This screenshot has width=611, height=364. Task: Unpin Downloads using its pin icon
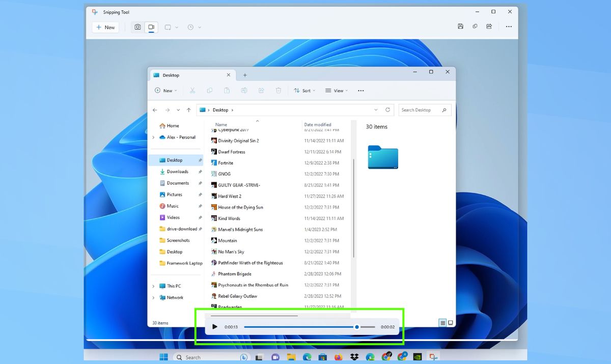click(200, 172)
